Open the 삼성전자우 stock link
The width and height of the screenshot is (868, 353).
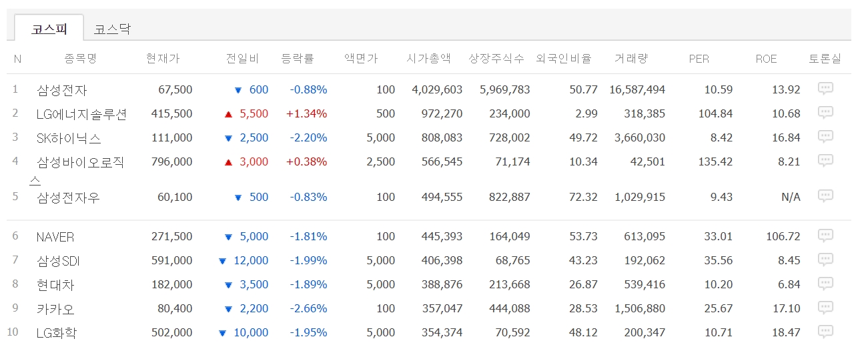coord(69,198)
